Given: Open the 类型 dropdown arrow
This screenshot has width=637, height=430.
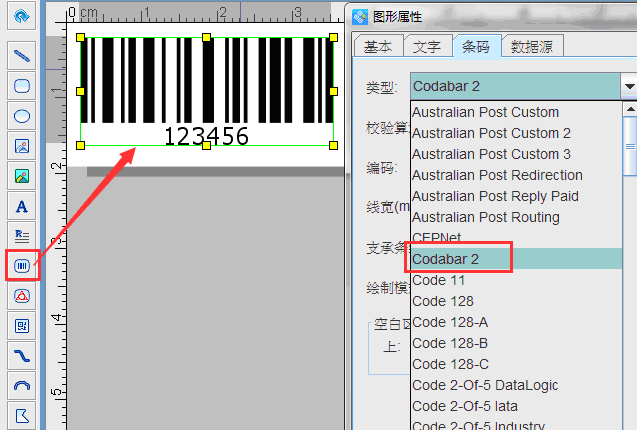Looking at the screenshot, I should coord(629,86).
